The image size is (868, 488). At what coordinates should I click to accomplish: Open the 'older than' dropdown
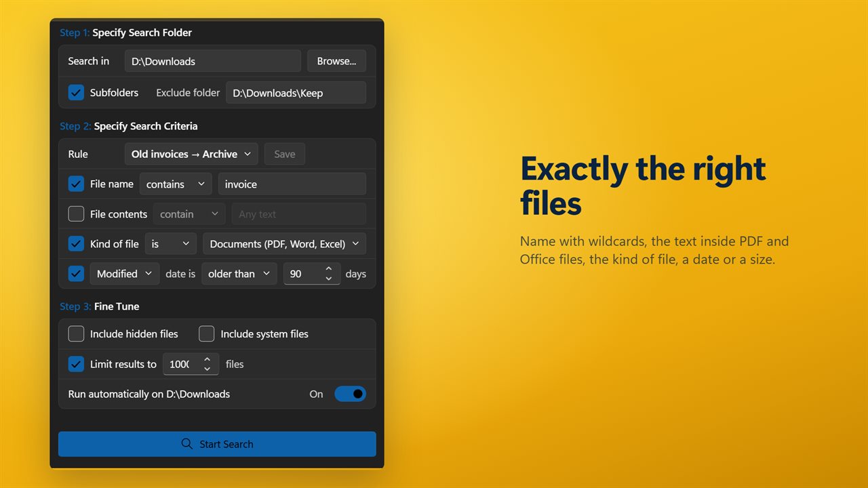pos(239,274)
